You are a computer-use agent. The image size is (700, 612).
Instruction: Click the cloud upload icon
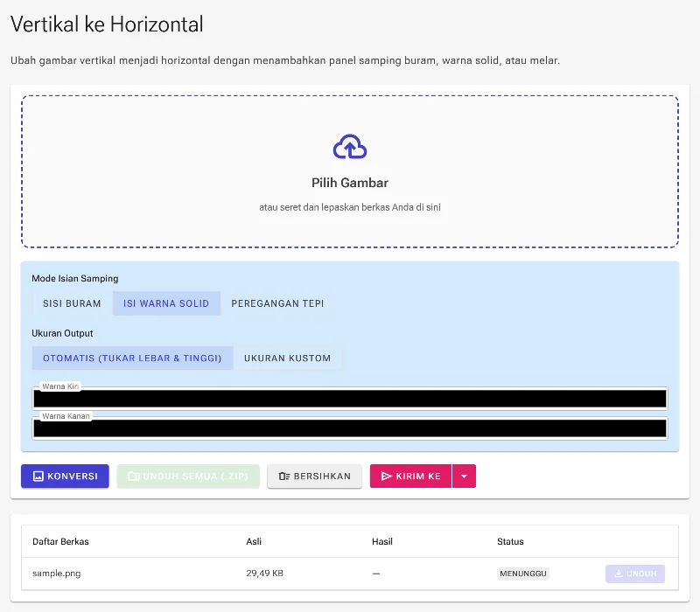click(x=350, y=147)
